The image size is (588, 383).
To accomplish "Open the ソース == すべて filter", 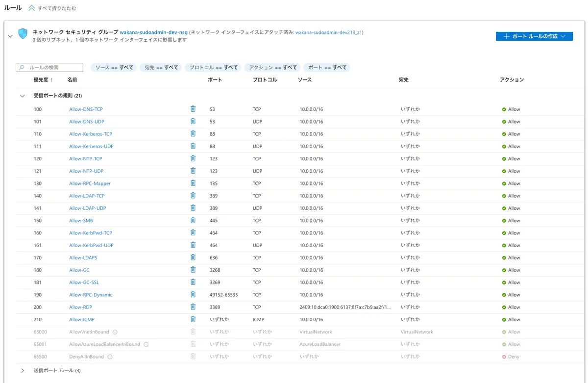I will [x=114, y=68].
